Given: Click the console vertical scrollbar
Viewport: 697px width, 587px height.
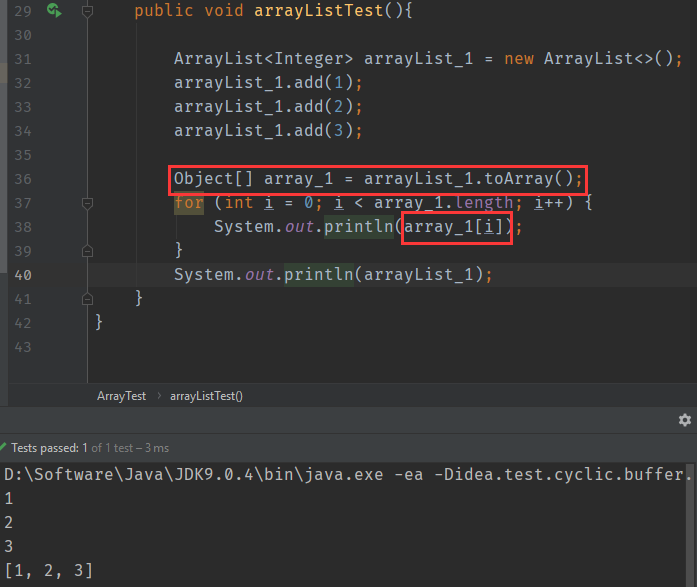Looking at the screenshot, I should tap(691, 524).
